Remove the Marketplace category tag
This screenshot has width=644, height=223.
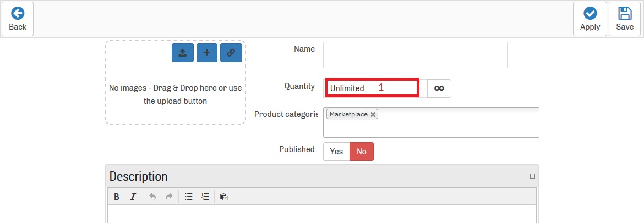coord(373,114)
